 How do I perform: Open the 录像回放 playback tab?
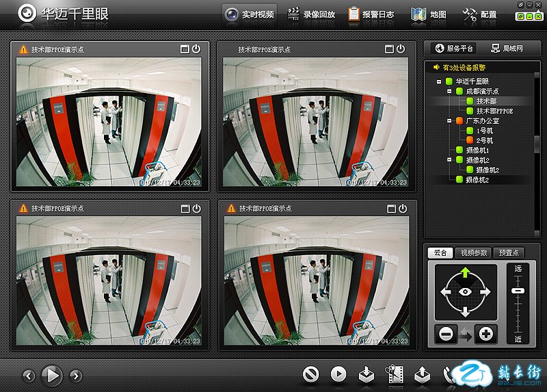(x=312, y=14)
